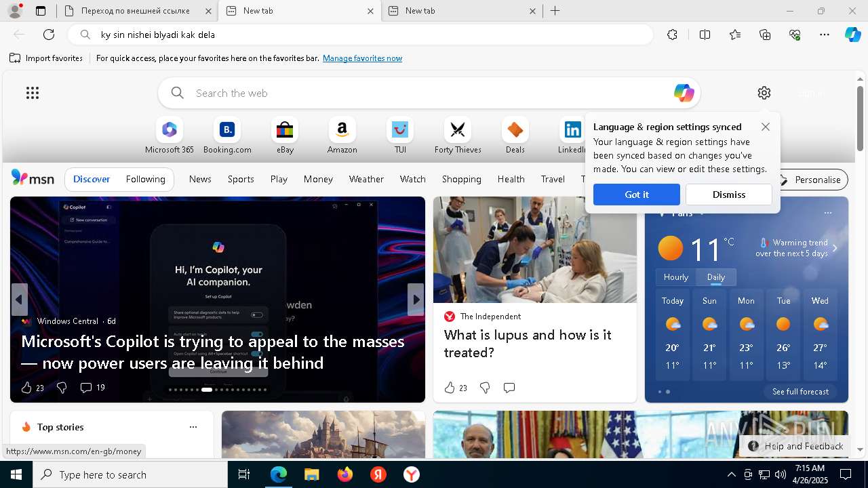Open the News category
The width and height of the screenshot is (868, 488).
[200, 180]
